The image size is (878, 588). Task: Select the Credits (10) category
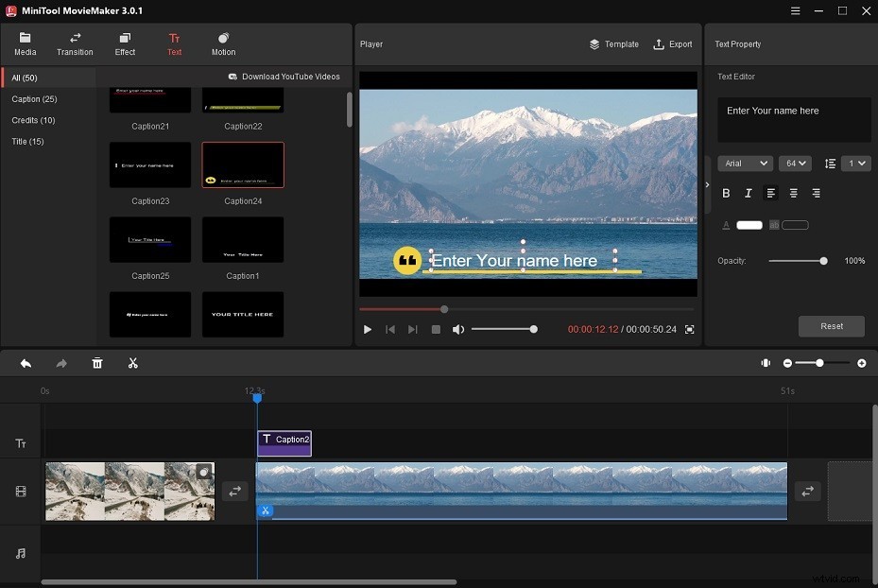tap(34, 119)
